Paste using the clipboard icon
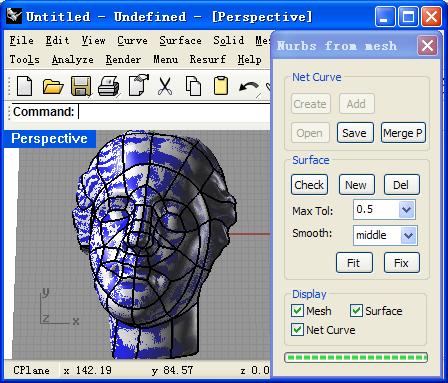The width and height of the screenshot is (448, 383). pyautogui.click(x=221, y=86)
